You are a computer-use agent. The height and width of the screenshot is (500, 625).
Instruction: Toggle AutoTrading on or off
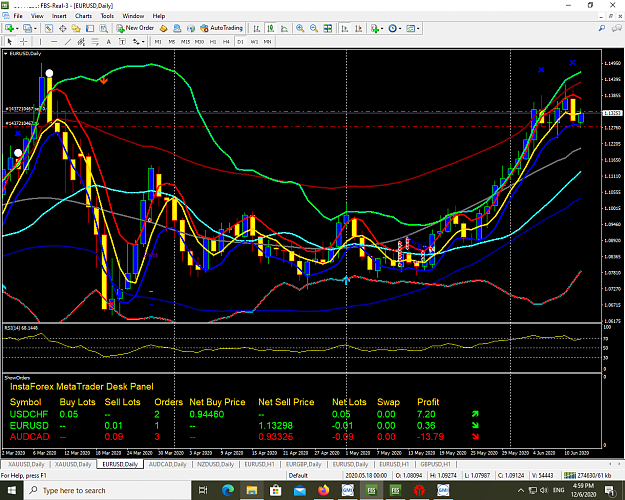(x=221, y=28)
